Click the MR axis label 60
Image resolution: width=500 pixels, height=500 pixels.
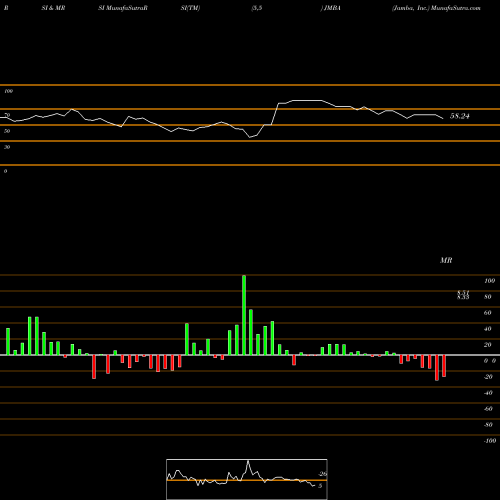[487, 313]
